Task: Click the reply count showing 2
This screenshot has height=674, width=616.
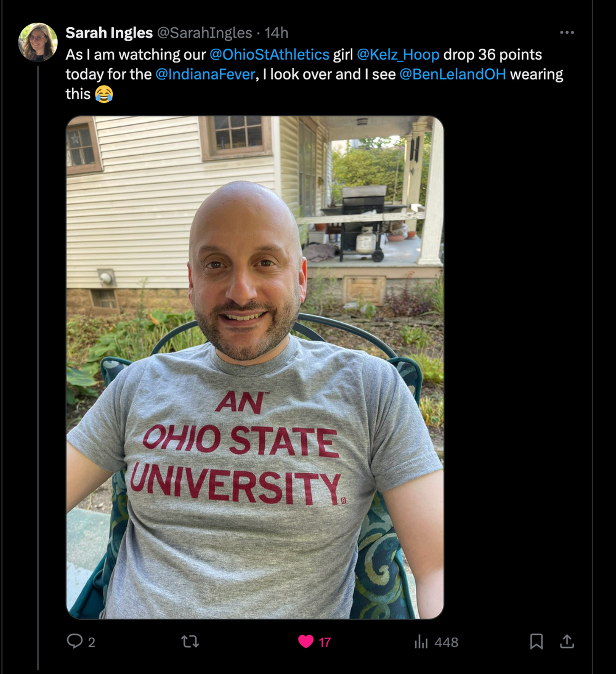Action: [x=91, y=642]
